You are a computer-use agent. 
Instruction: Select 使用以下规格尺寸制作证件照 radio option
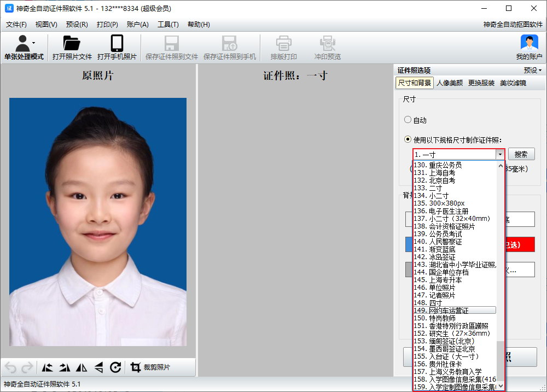click(x=408, y=139)
